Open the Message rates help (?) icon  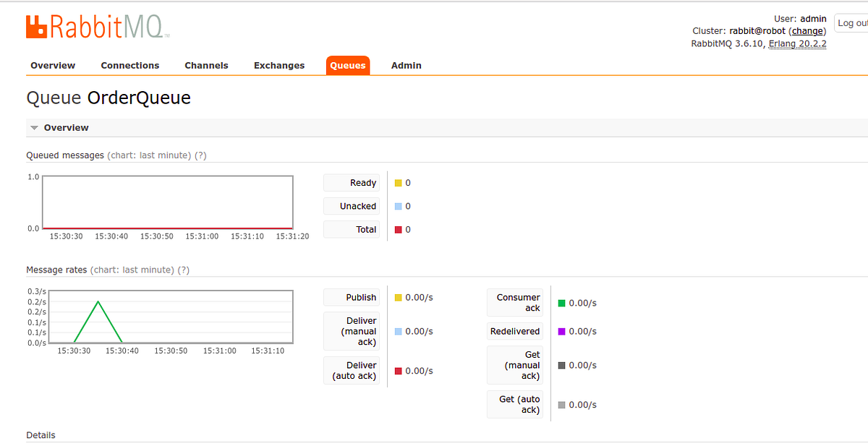tap(184, 270)
